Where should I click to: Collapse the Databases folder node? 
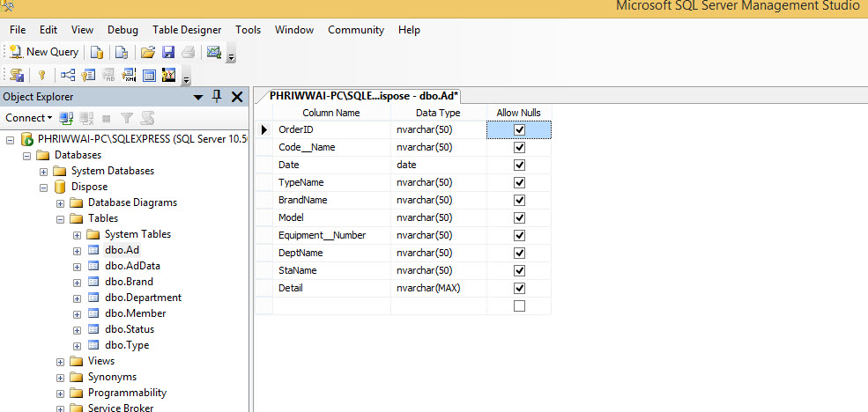pos(26,156)
